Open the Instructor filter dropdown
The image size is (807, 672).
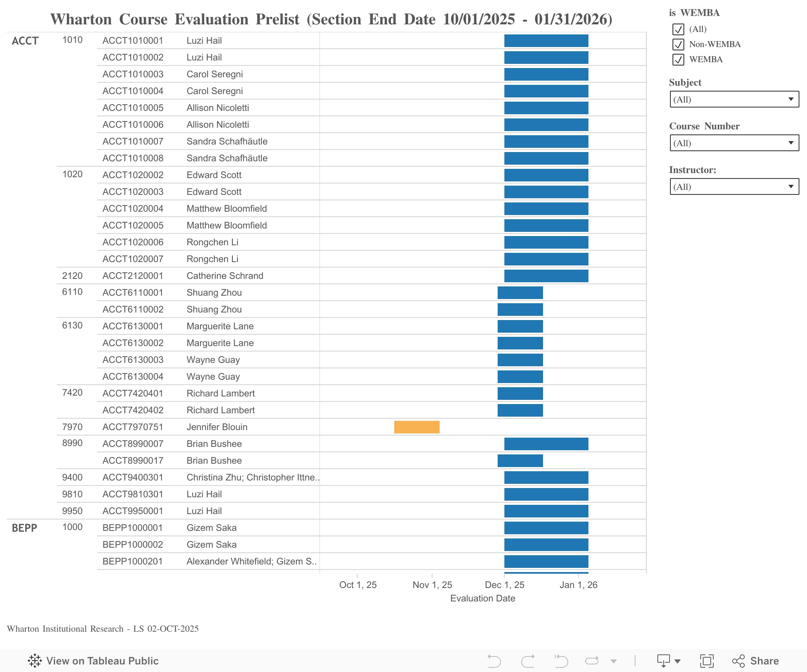(734, 187)
